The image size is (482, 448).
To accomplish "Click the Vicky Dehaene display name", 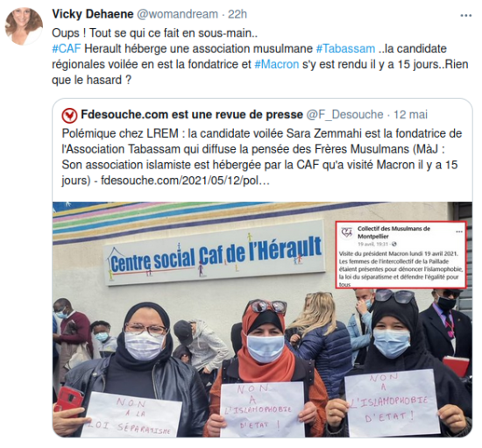I will 93,14.
